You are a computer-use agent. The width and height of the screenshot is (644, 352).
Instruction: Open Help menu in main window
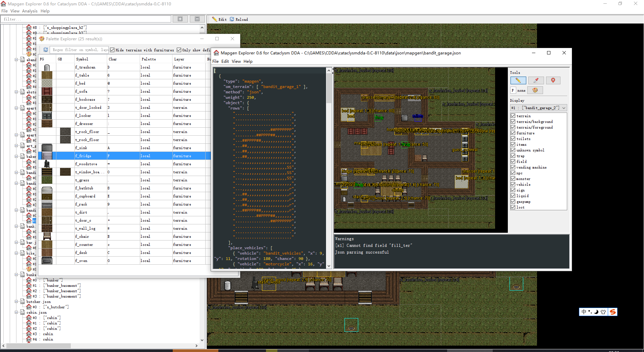pyautogui.click(x=45, y=11)
